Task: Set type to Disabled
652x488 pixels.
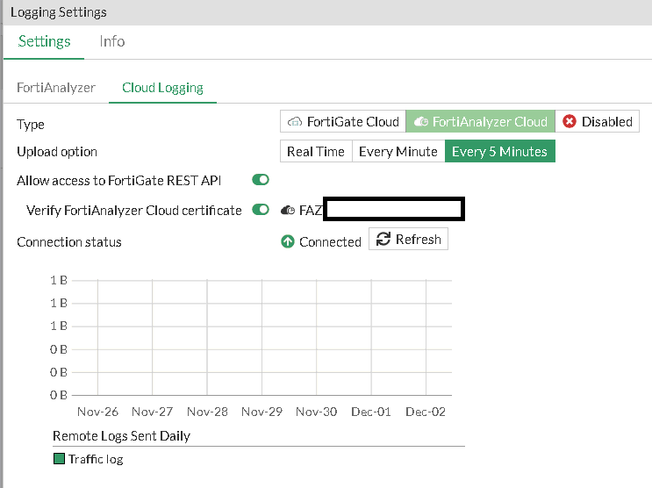Action: (597, 122)
